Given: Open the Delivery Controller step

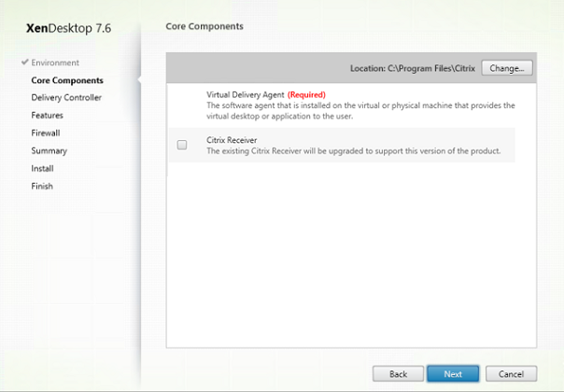Looking at the screenshot, I should pos(66,97).
